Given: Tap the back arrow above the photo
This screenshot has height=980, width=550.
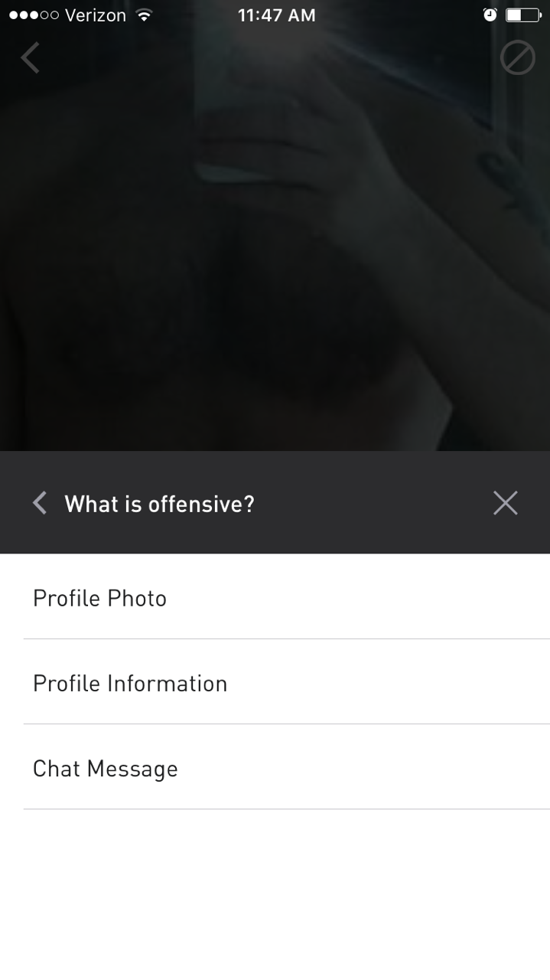Looking at the screenshot, I should (31, 58).
